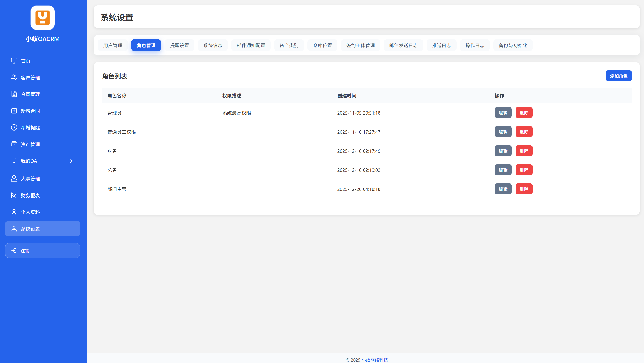This screenshot has height=363, width=644.
Task: Click the clock icon for 新增提醒
Action: pyautogui.click(x=14, y=127)
